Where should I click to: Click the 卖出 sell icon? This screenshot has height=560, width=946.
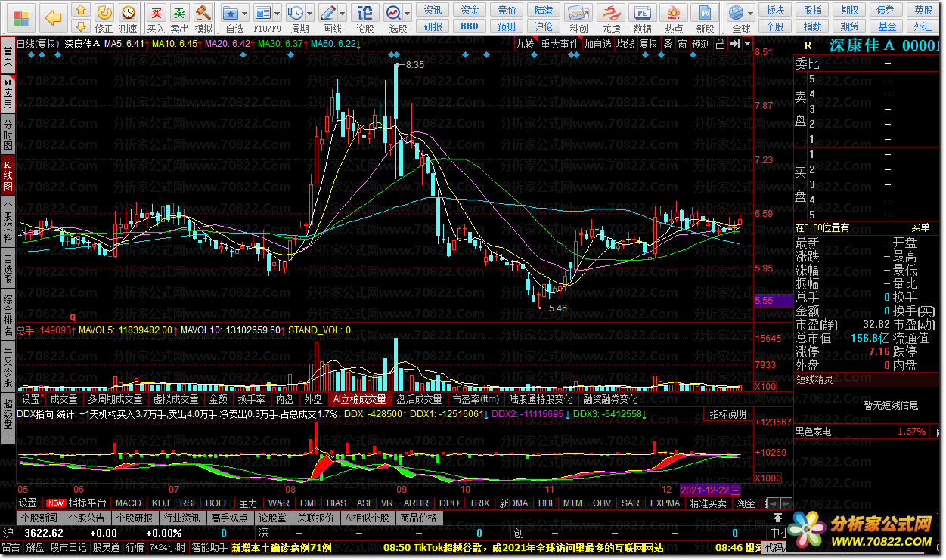[180, 12]
